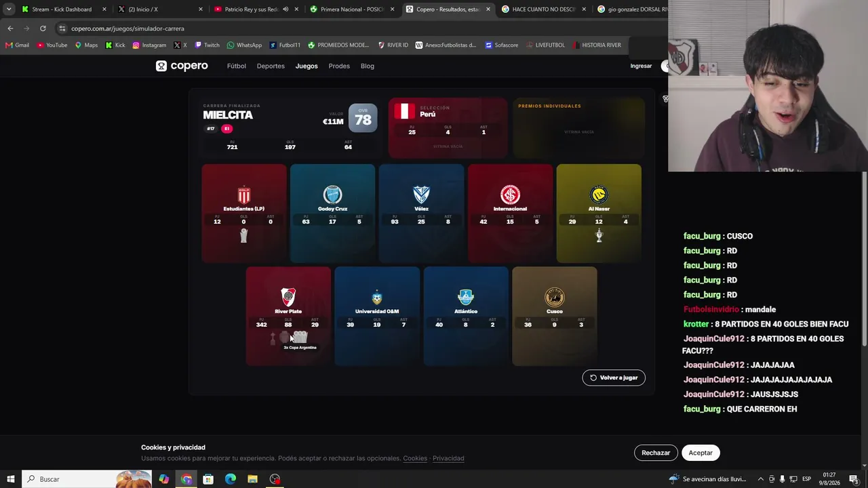Click the #17 shirt number badge
The image size is (868, 488).
[x=211, y=129]
